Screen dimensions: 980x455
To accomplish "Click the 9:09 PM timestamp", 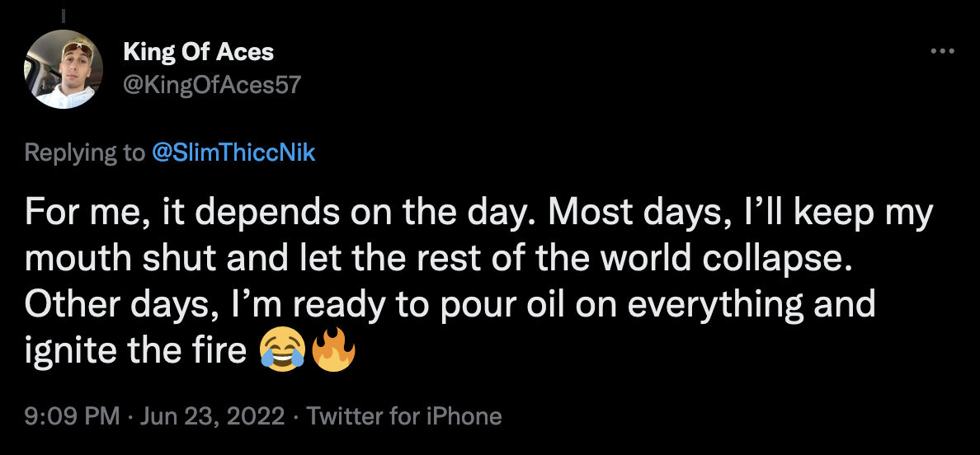I will (73, 416).
